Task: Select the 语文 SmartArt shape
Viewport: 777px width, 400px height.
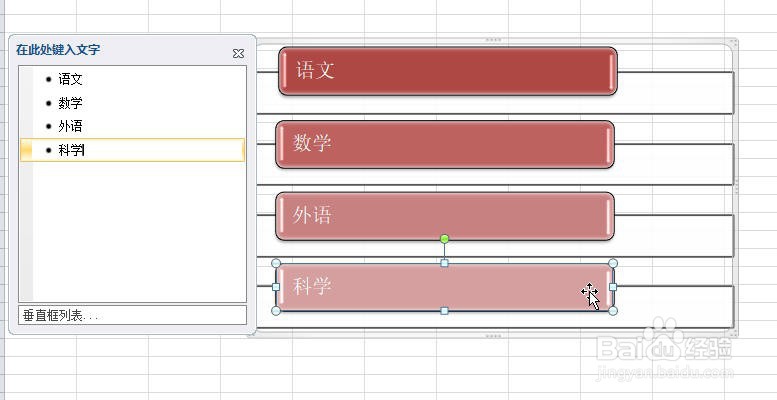Action: click(448, 71)
